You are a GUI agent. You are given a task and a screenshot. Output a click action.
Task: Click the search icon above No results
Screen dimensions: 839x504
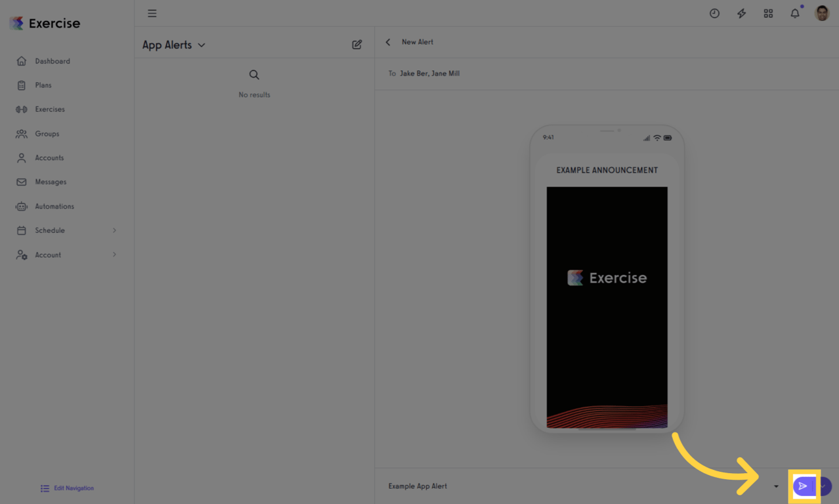coord(254,74)
